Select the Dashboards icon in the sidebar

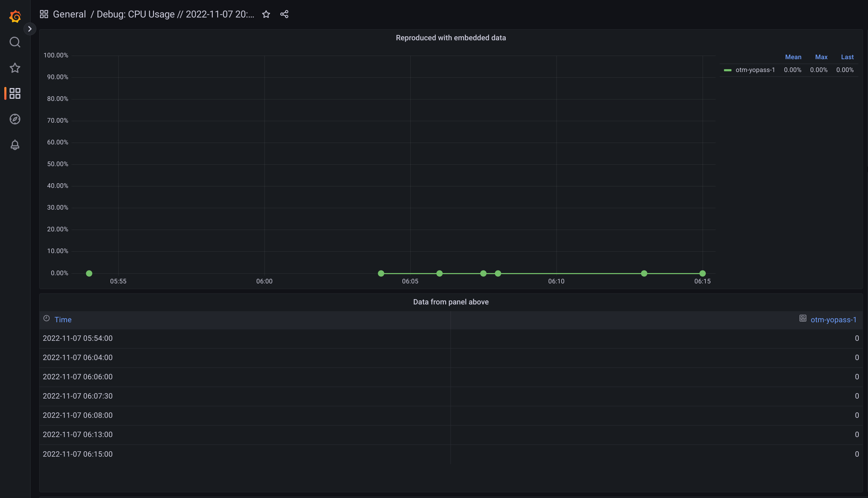15,93
